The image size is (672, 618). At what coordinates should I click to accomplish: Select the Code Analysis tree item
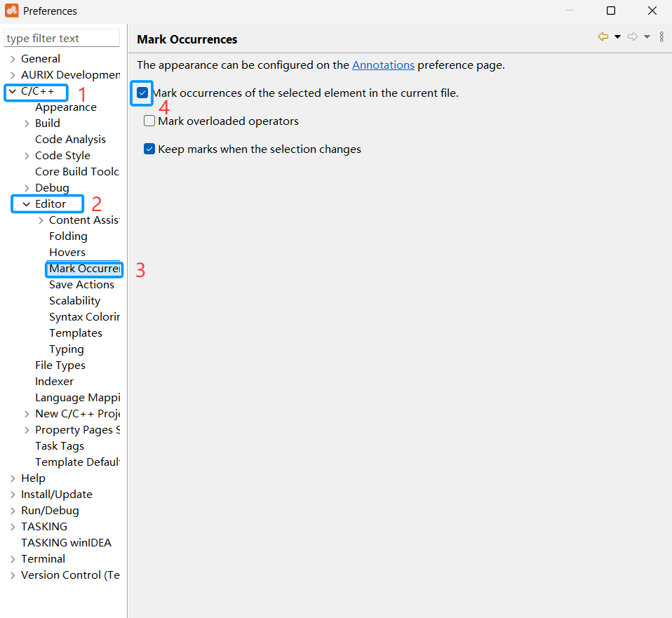point(70,140)
